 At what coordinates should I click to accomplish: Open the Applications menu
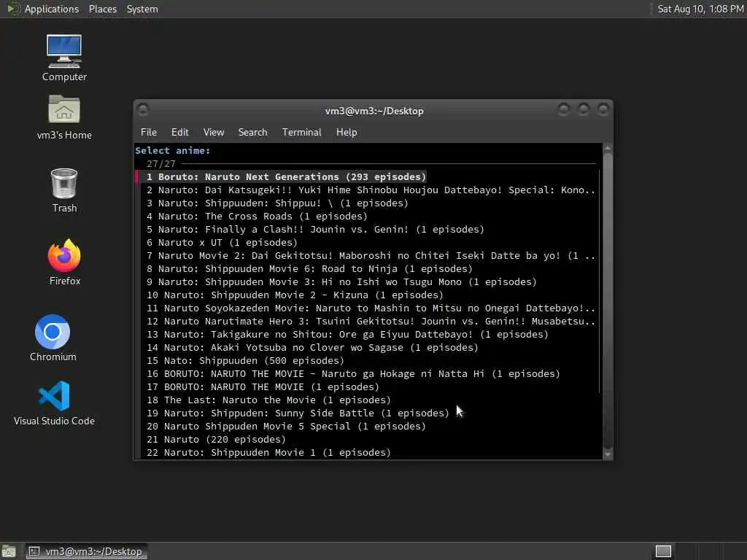click(52, 9)
